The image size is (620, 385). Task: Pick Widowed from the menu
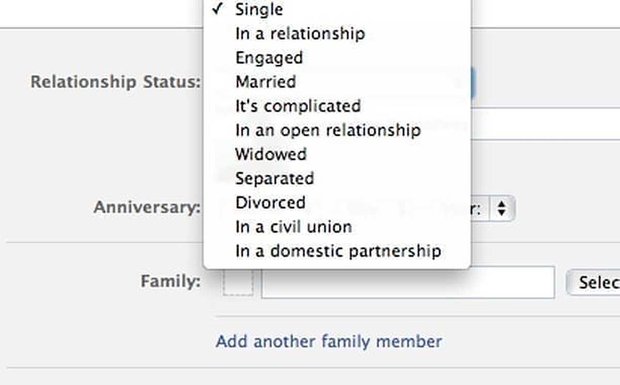pos(337,154)
